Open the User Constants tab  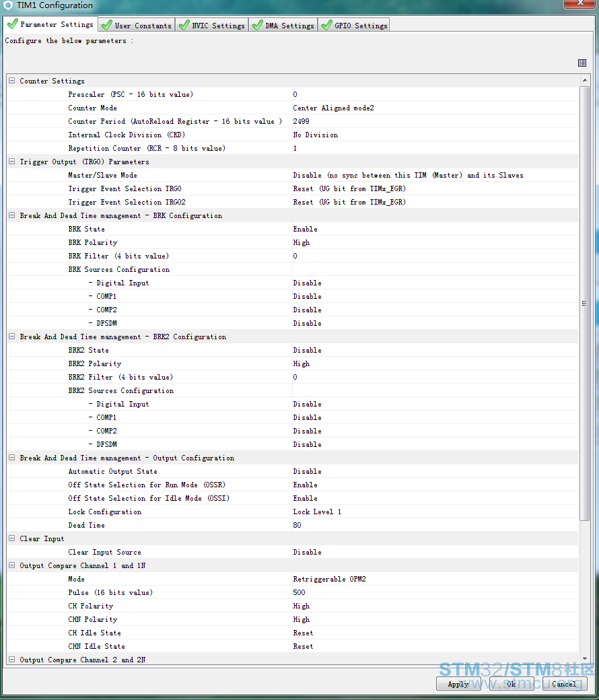pyautogui.click(x=136, y=26)
